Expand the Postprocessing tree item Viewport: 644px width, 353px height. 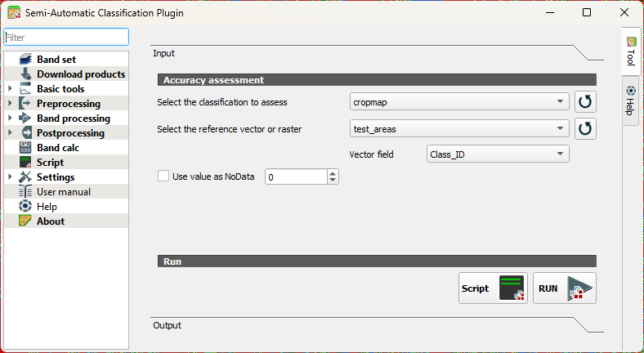pos(10,133)
